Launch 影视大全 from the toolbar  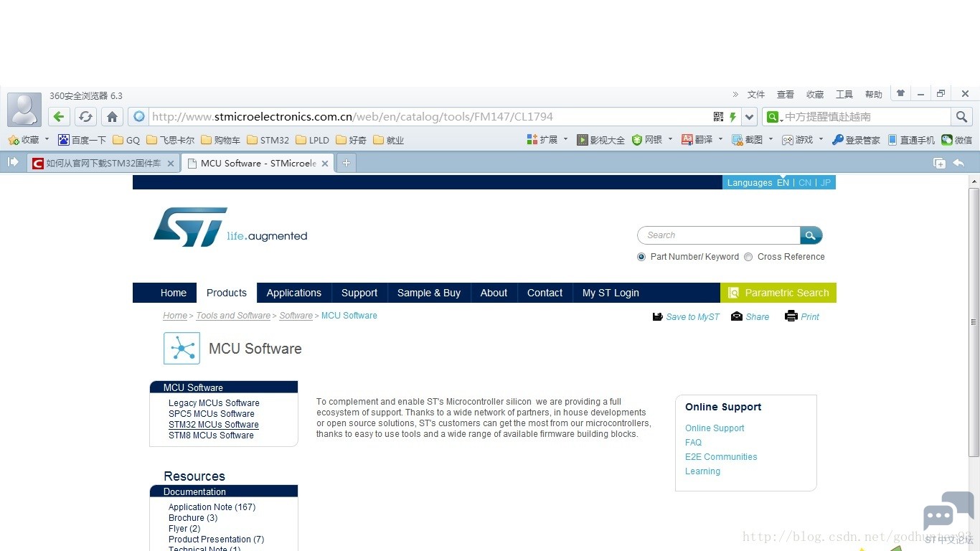click(x=601, y=140)
